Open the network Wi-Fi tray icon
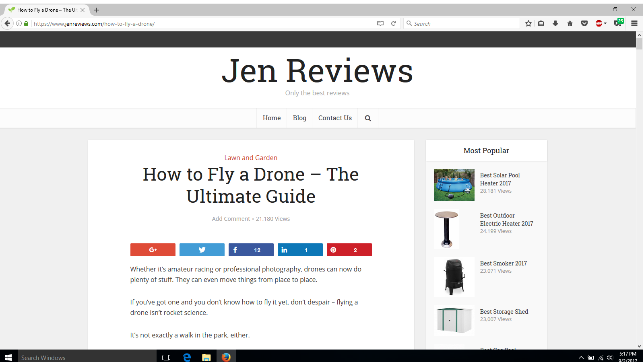The height and width of the screenshot is (362, 644). click(601, 358)
